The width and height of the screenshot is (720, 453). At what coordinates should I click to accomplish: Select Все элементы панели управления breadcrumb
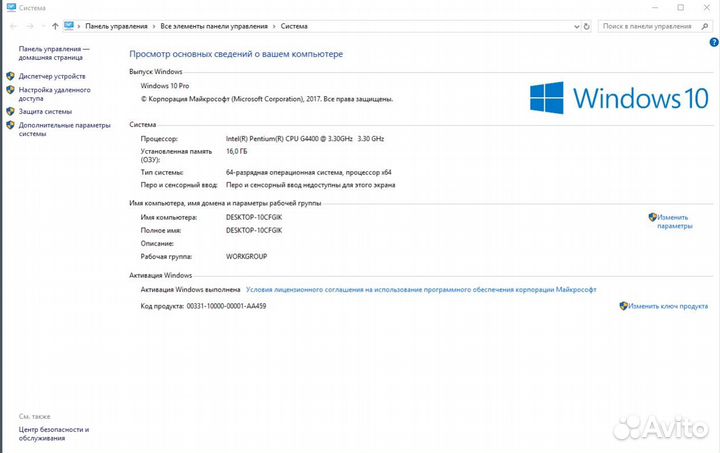pos(214,25)
